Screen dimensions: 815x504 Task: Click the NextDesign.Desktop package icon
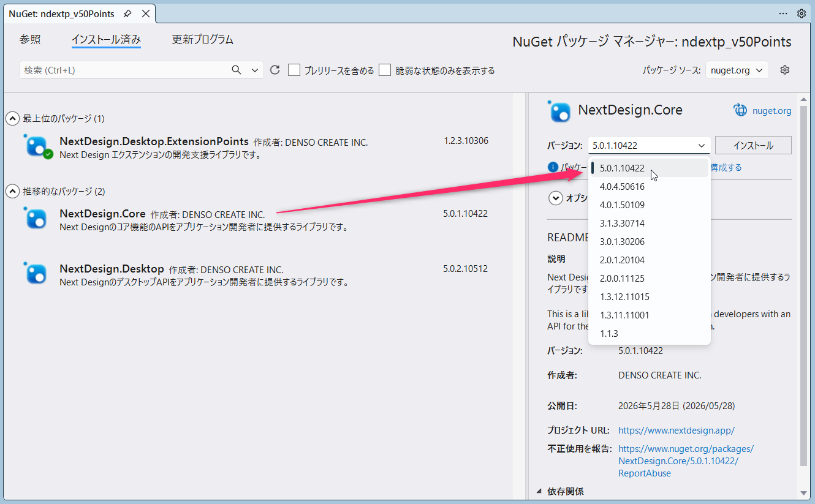click(x=36, y=273)
